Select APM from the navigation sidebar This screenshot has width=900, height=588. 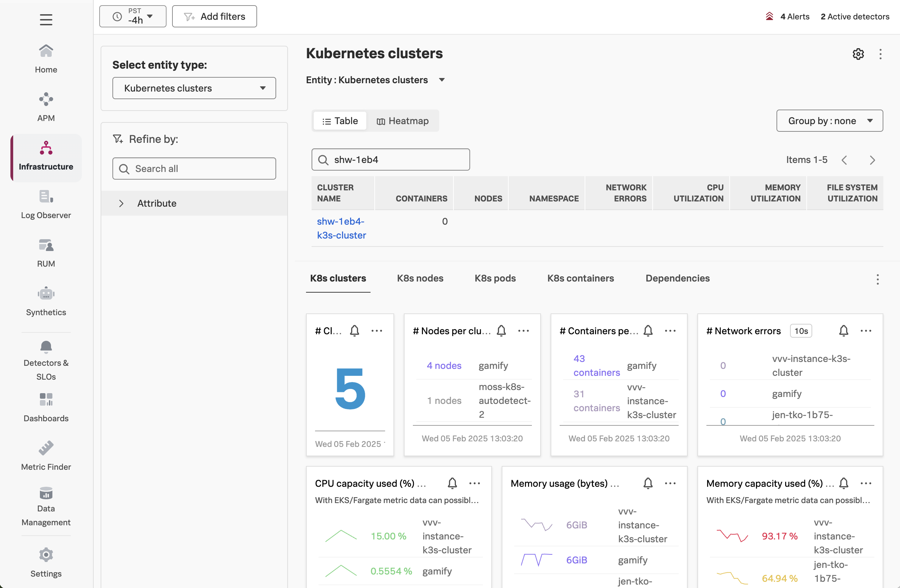pyautogui.click(x=46, y=107)
